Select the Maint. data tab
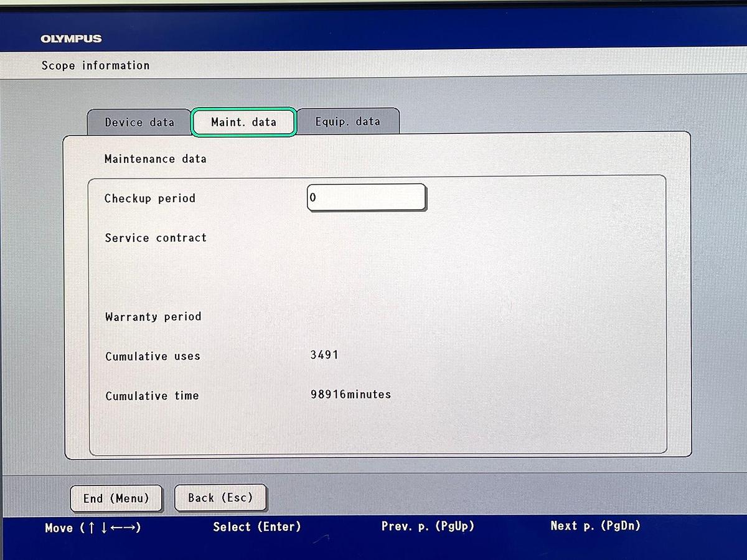 click(x=243, y=122)
